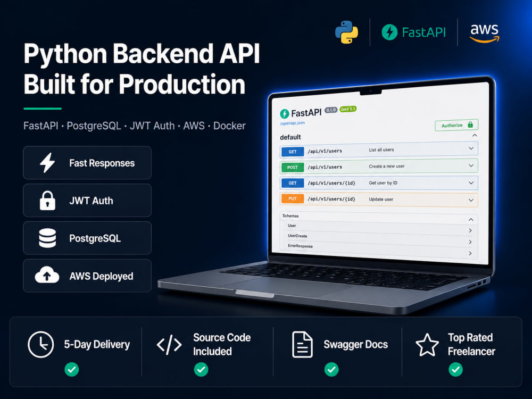Click the Authorize button
The height and width of the screenshot is (399, 532).
tap(456, 125)
